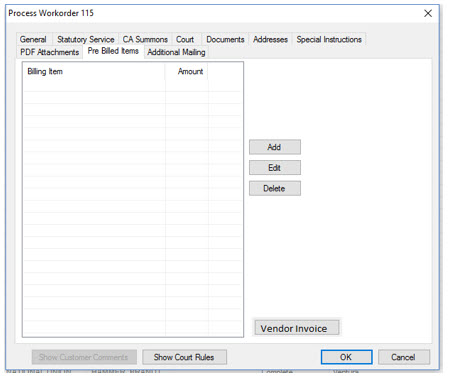Switch to Special Instructions tab
This screenshot has width=449, height=376.
[x=329, y=39]
